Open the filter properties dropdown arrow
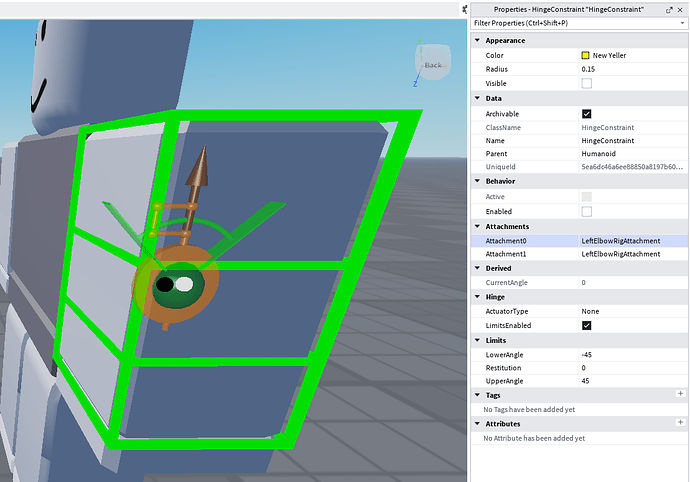This screenshot has height=482, width=690. pyautogui.click(x=683, y=23)
